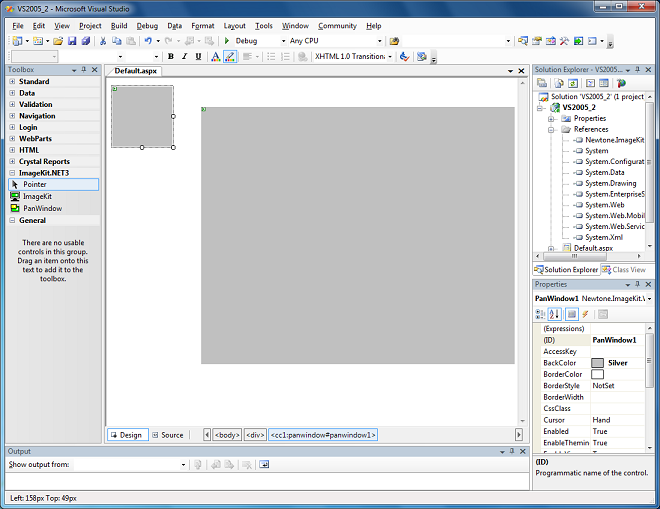Click the Save icon in toolbar

point(72,41)
